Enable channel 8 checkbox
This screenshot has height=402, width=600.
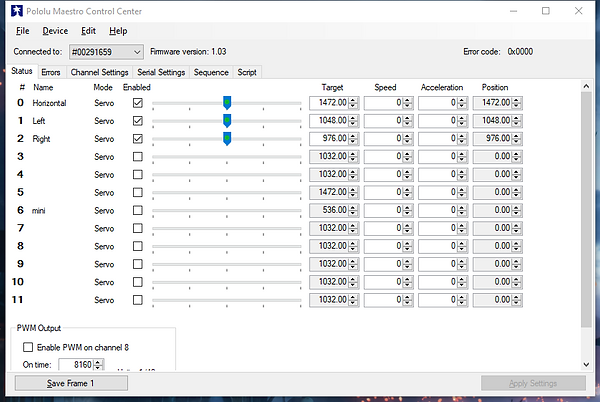[x=138, y=246]
